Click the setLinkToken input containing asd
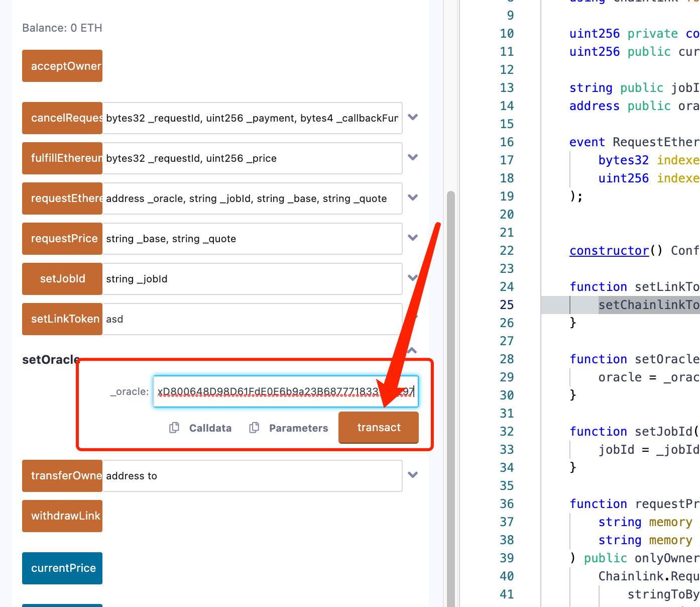 [x=251, y=319]
